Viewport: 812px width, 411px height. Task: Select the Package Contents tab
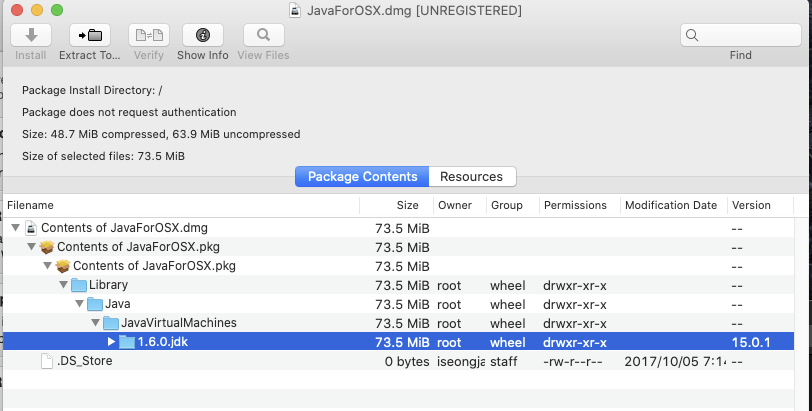(x=362, y=177)
